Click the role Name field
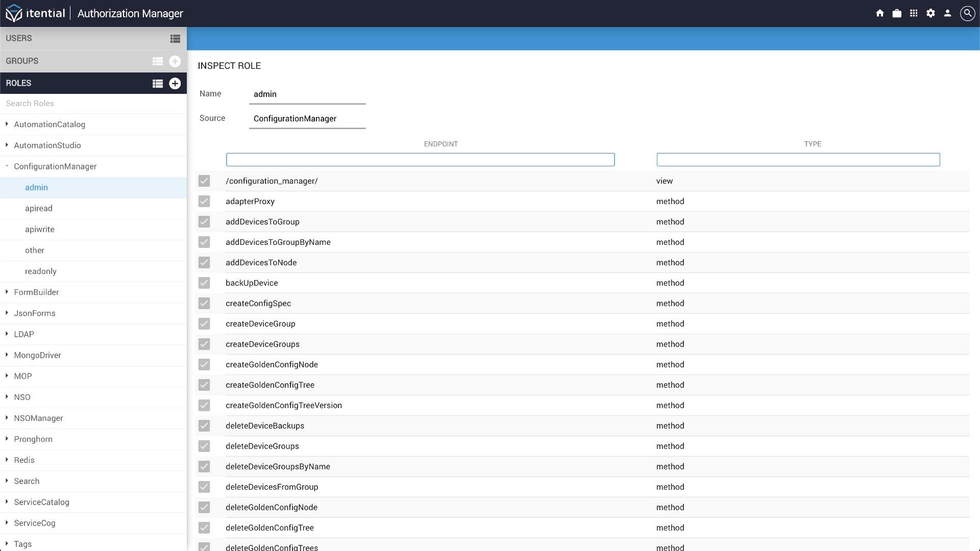The width and height of the screenshot is (980, 551). 307,94
